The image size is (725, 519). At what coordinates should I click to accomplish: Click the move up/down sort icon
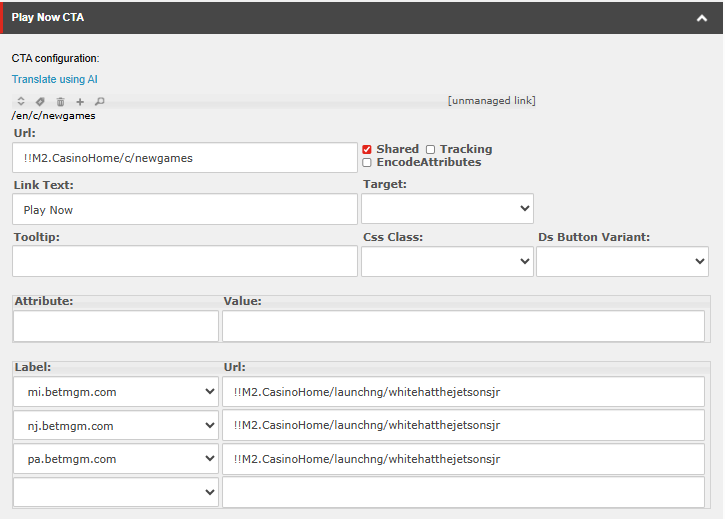coord(21,101)
